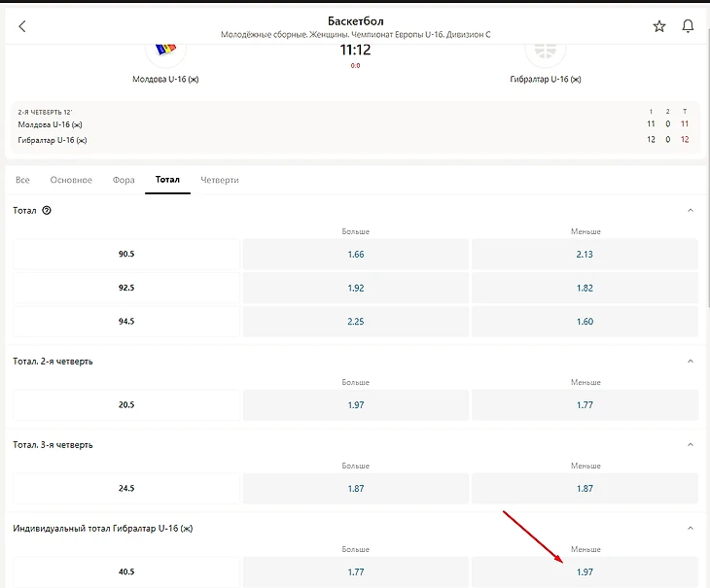The width and height of the screenshot is (710, 588).
Task: Select Больше 1.66 odds for total 90.5
Action: pyautogui.click(x=355, y=255)
